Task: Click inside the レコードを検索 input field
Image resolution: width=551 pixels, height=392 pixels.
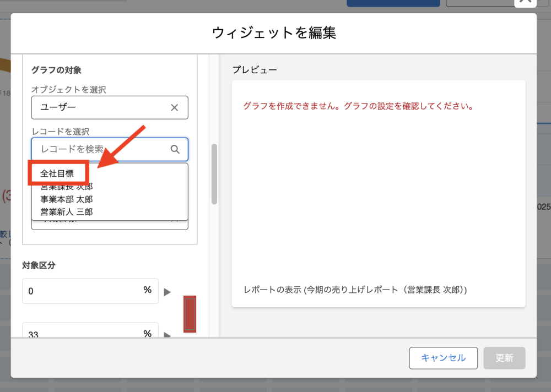Action: pos(88,149)
